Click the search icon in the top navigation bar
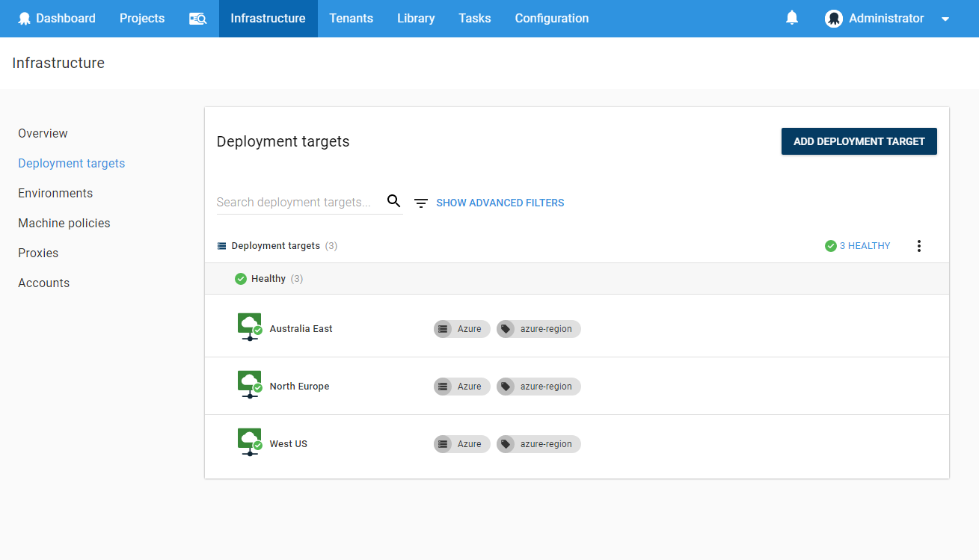979x560 pixels. (x=197, y=19)
